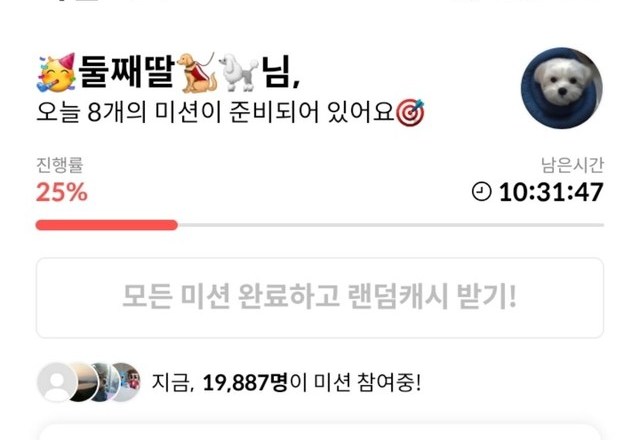The image size is (640, 440).
Task: Click the 둘째딸 nickname text
Action: (x=127, y=72)
